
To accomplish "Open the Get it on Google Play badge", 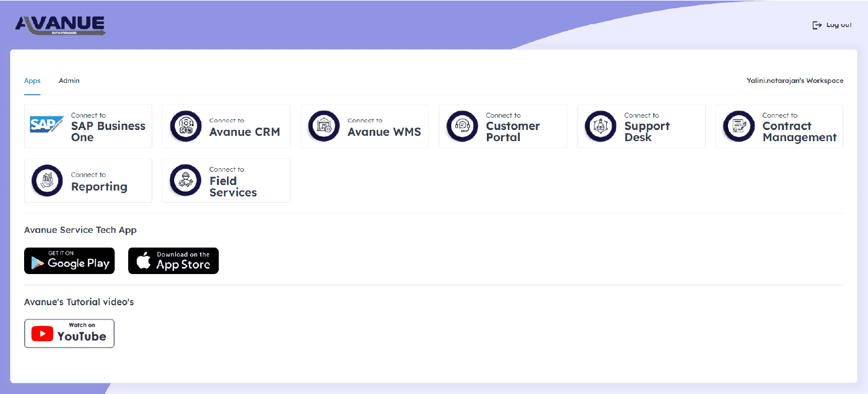I will click(69, 261).
